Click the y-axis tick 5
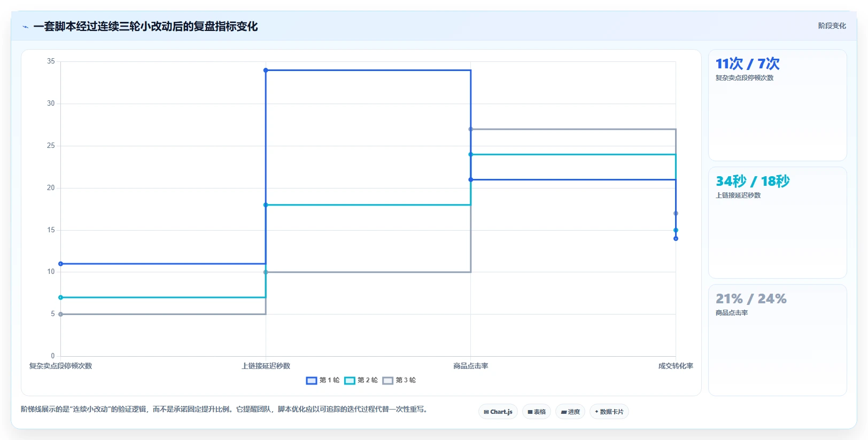The width and height of the screenshot is (868, 440). 52,314
